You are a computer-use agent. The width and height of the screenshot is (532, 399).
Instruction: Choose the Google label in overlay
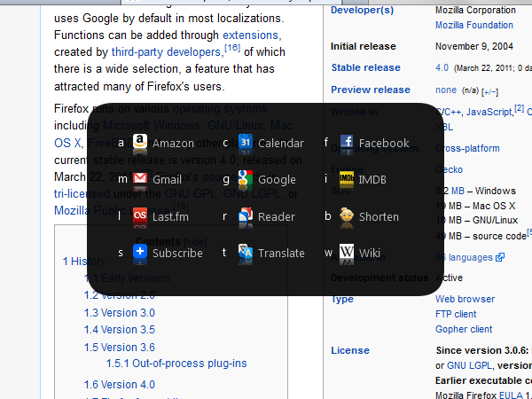pos(277,180)
